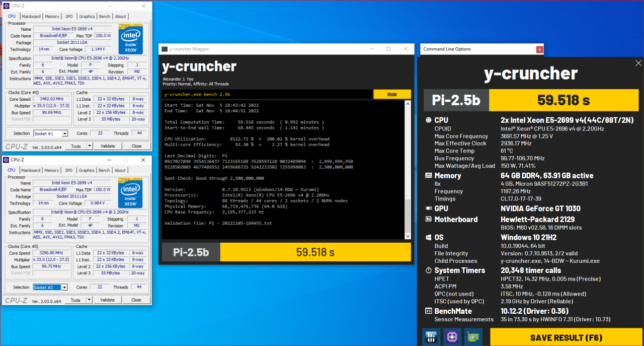Click the Intel Xeon logo in top CPU-Z
Viewport: 644px width, 346px height.
(x=130, y=39)
